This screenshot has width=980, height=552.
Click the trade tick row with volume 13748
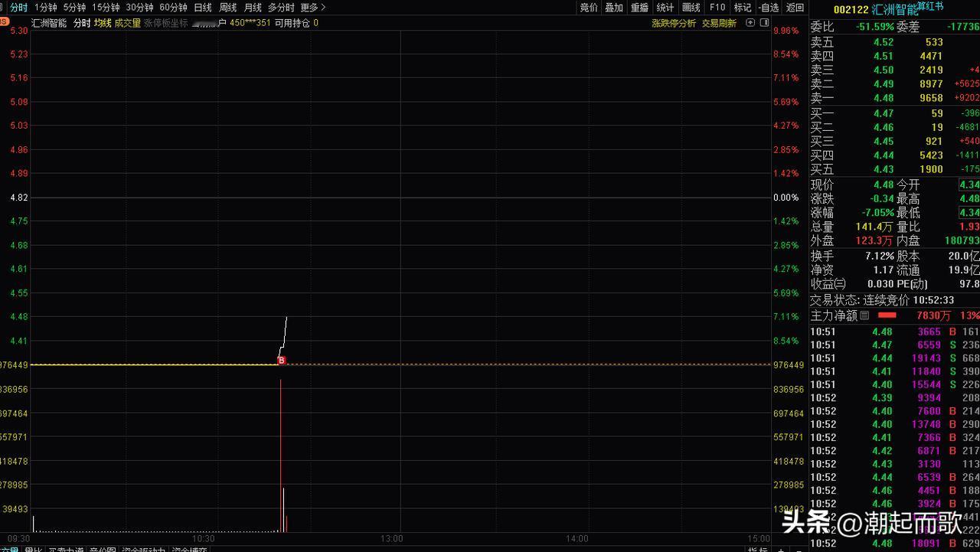(x=894, y=424)
